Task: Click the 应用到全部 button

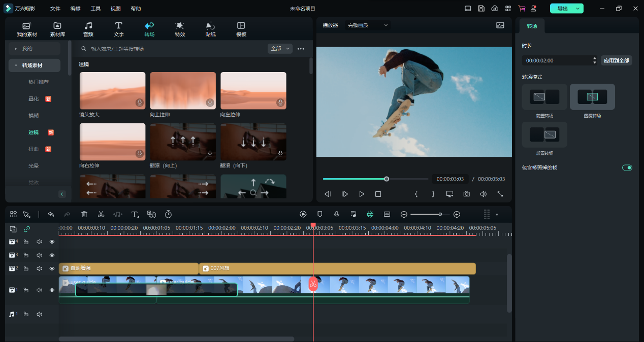Action: point(616,60)
